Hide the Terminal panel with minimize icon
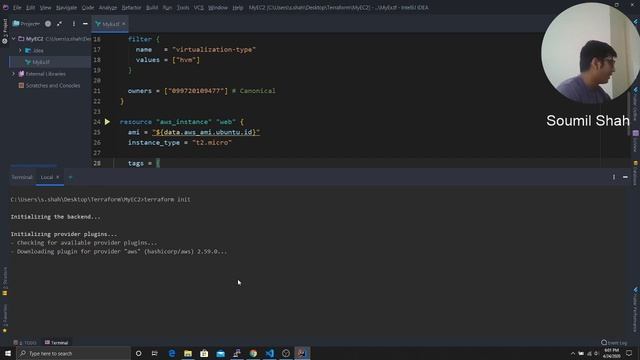 [625, 177]
